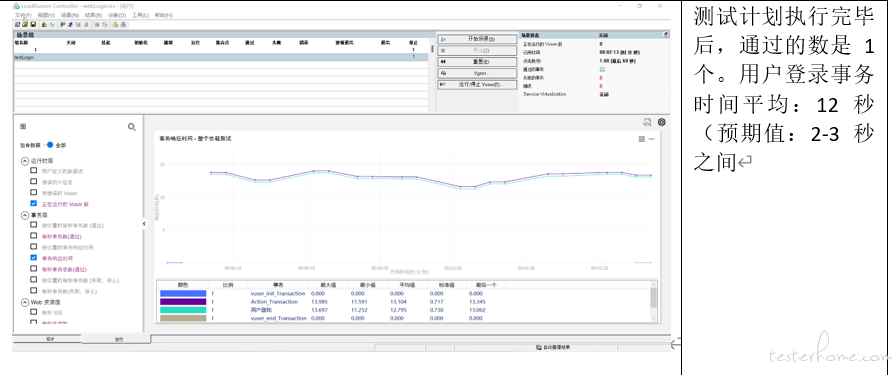The image size is (893, 375).
Task: Click the Vuser... button
Action: pyautogui.click(x=477, y=73)
